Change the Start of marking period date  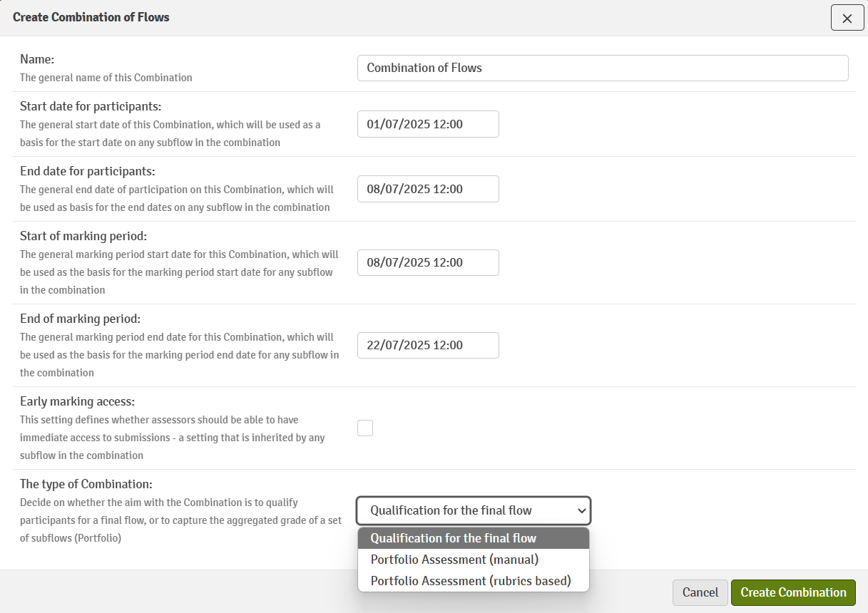428,262
